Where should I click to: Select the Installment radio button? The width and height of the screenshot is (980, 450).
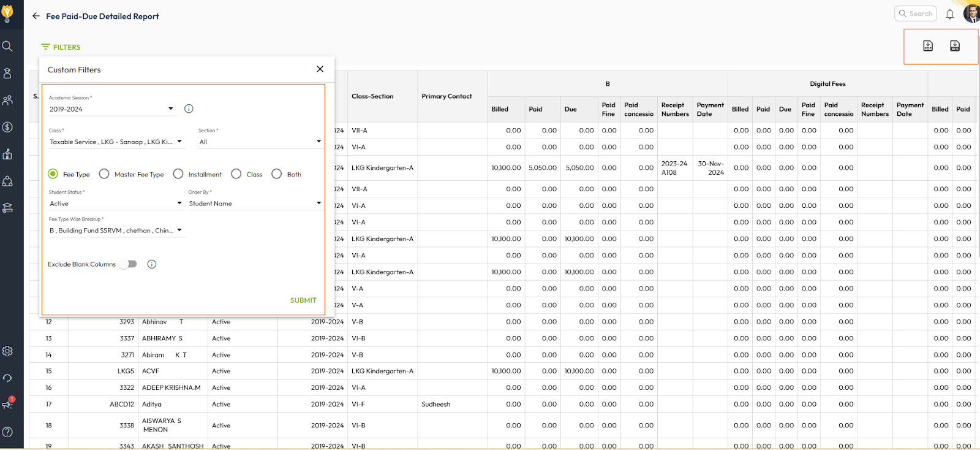click(x=178, y=174)
